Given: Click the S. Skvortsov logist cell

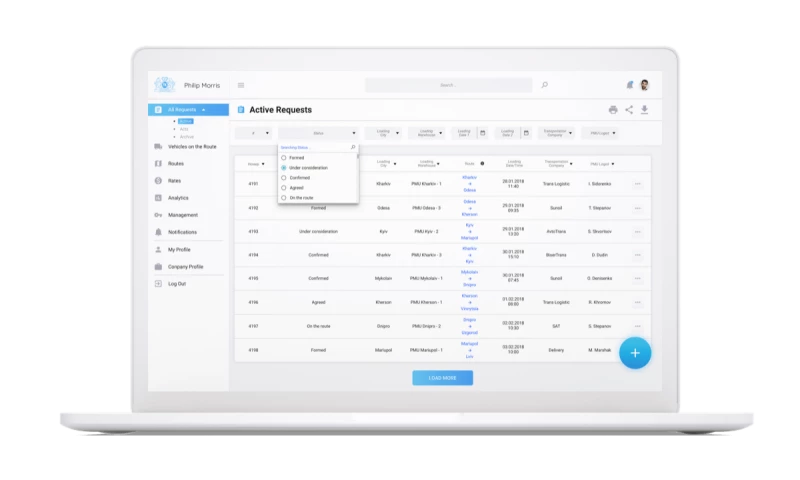Looking at the screenshot, I should 599,232.
